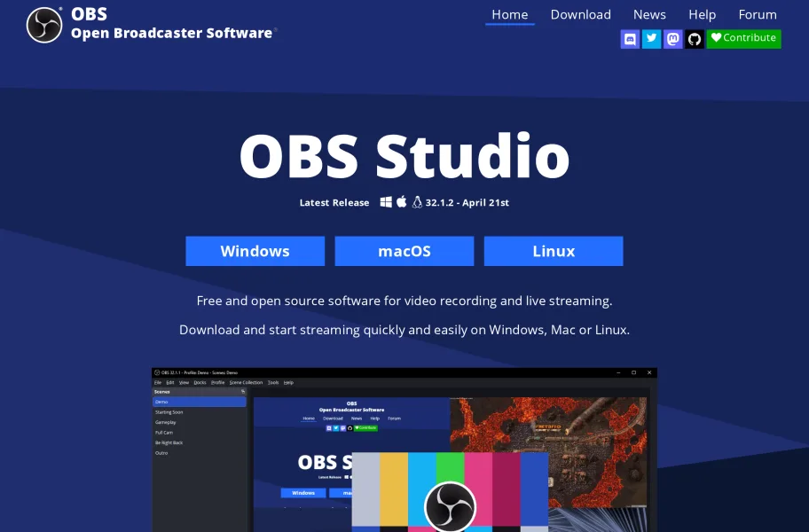Screen dimensions: 809x532
Task: Download OBS Studio for Linux
Action: [554, 251]
